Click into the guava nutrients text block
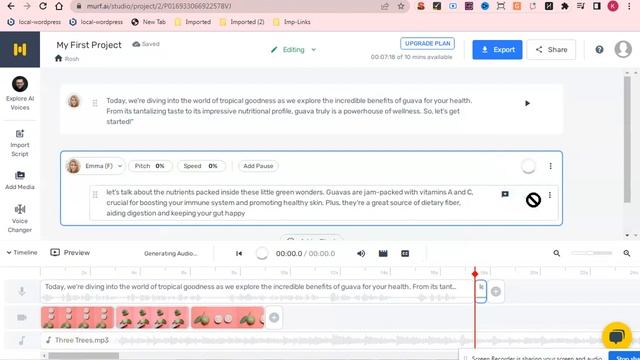Screen dimensions: 640x360 point(290,202)
